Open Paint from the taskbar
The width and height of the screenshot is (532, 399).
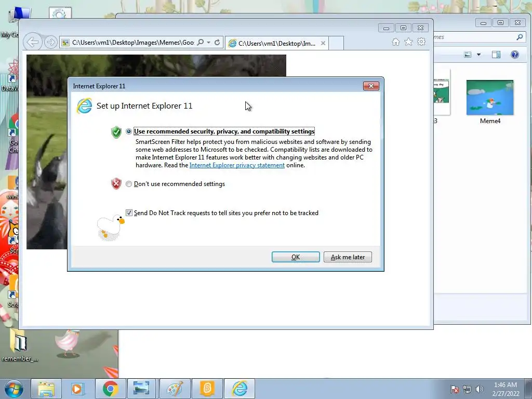pos(175,389)
